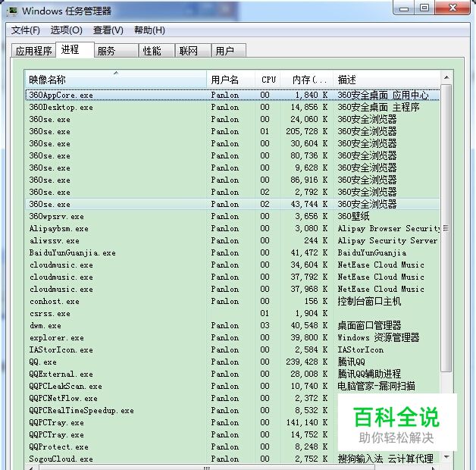Select the 360wpsrv.exe process

point(232,216)
